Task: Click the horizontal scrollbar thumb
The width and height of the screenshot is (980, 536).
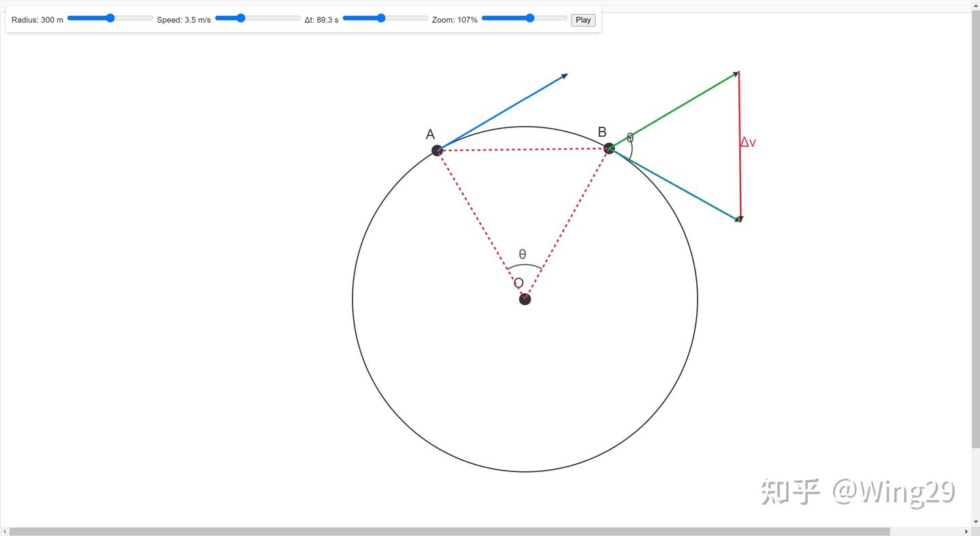Action: click(x=449, y=531)
